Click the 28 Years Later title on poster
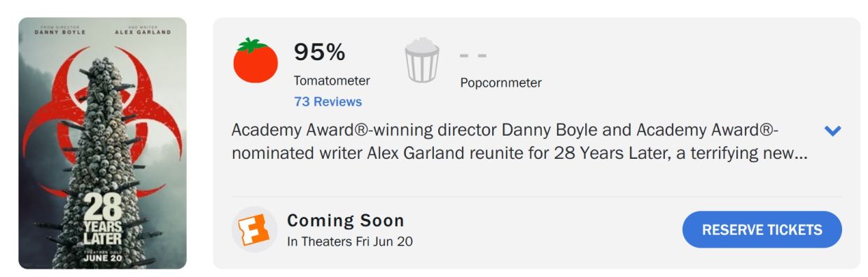Screen dimensions: 868x277 [104, 220]
